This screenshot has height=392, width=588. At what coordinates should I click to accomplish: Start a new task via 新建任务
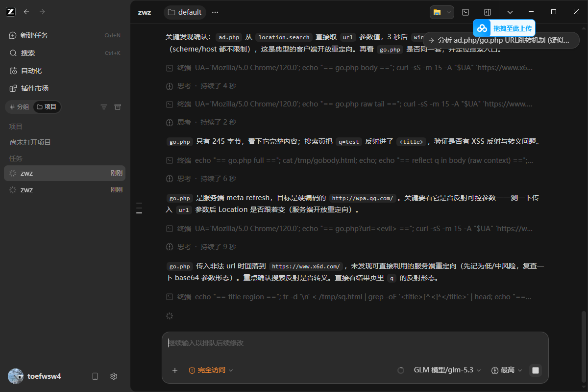(65, 35)
